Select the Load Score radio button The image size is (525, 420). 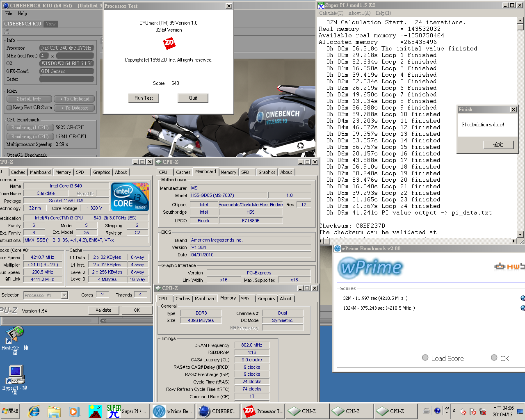pos(425,358)
